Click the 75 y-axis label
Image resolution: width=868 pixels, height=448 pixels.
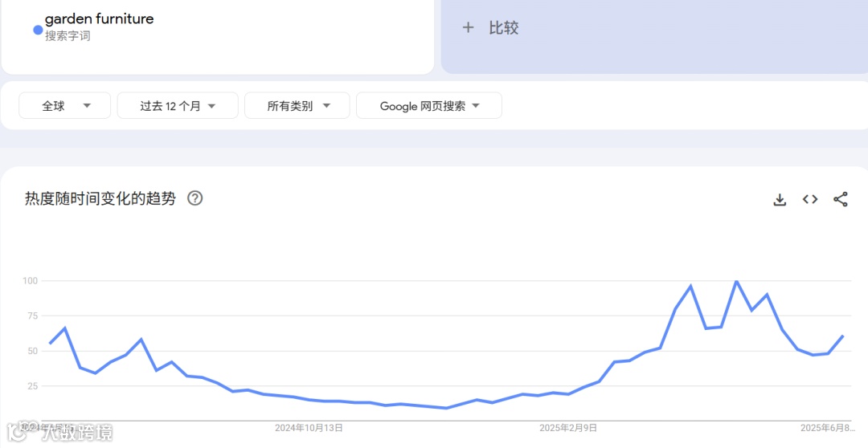pyautogui.click(x=32, y=316)
